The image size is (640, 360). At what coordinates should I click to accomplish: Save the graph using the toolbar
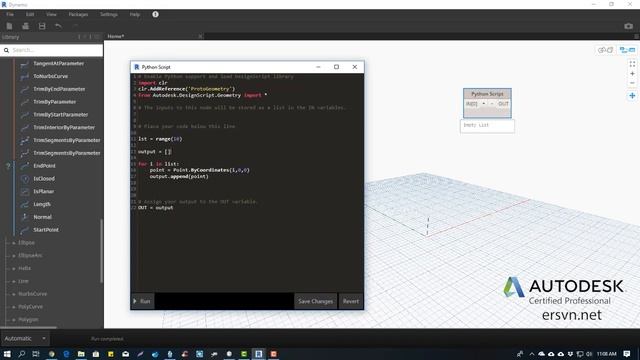[42, 26]
